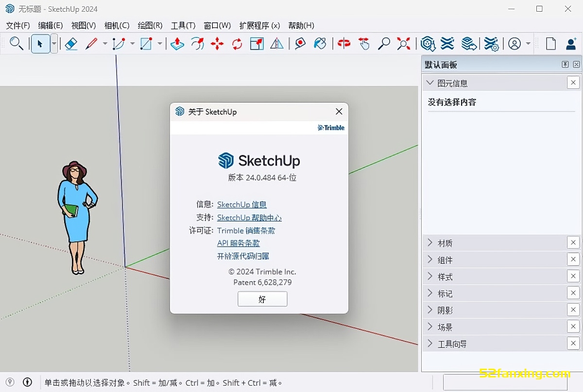Image resolution: width=583 pixels, height=392 pixels.
Task: Open the API 服务条款 link
Action: pos(239,243)
